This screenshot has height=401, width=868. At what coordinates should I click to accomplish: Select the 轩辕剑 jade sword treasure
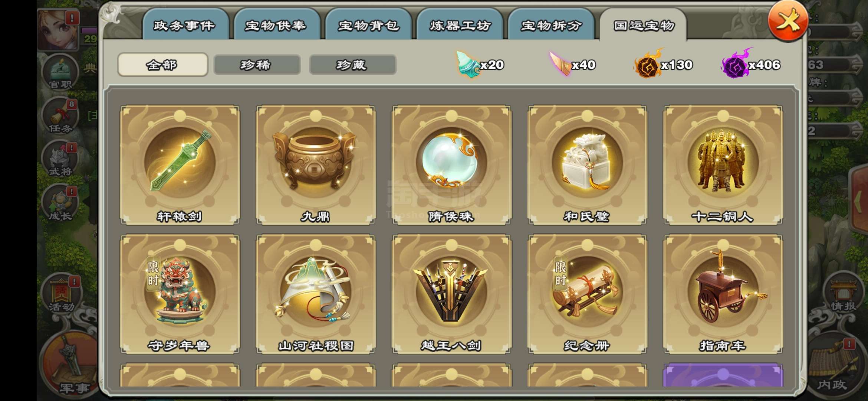click(x=180, y=165)
